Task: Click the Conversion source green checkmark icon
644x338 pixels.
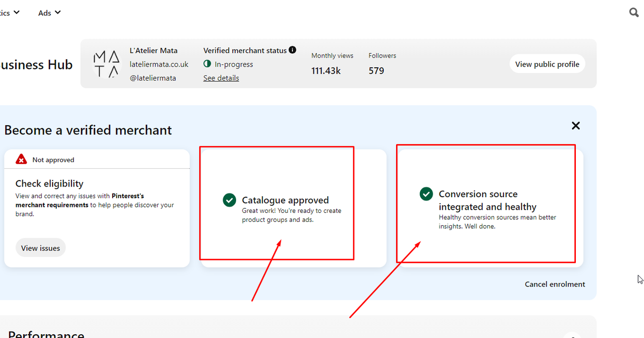Action: (426, 193)
